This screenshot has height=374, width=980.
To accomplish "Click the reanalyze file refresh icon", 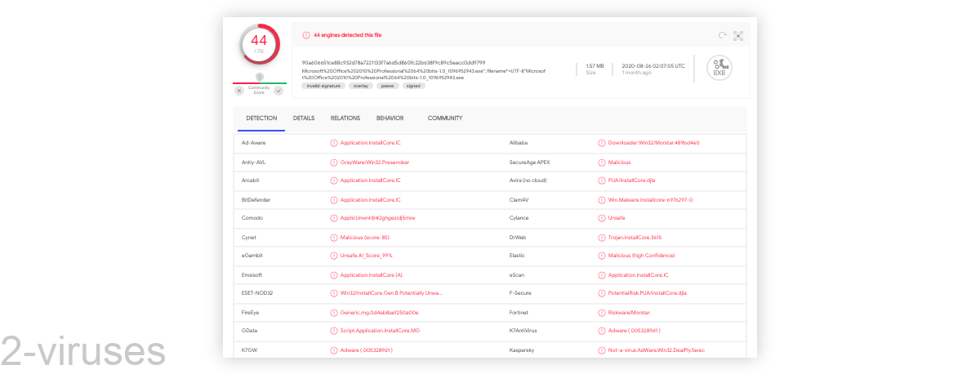I will [722, 35].
